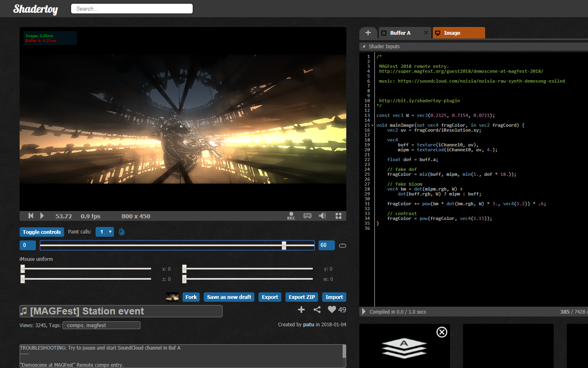This screenshot has width=588, height=368.
Task: Add shader to playlist plus icon
Action: tap(301, 310)
